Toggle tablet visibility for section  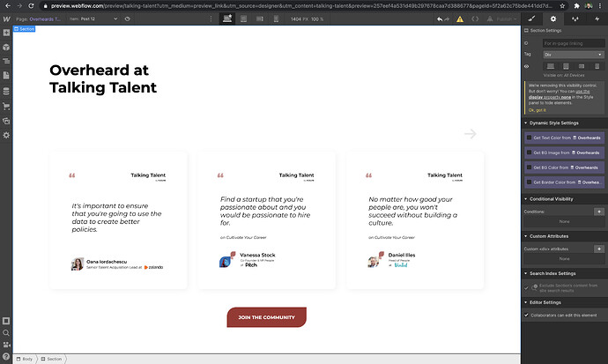566,66
